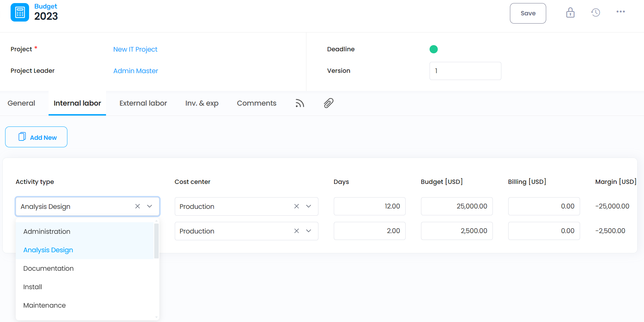Choose Install from the activity list
The image size is (644, 322).
tap(85, 287)
